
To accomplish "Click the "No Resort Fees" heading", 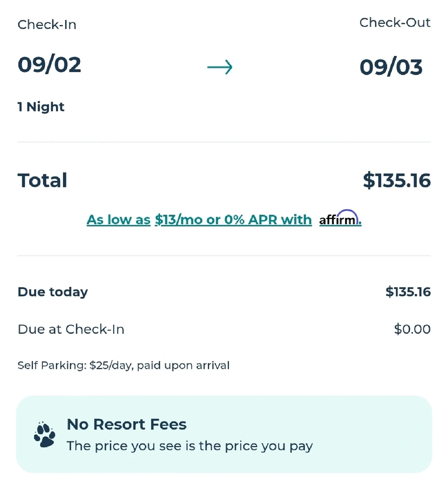I will pos(127,424).
